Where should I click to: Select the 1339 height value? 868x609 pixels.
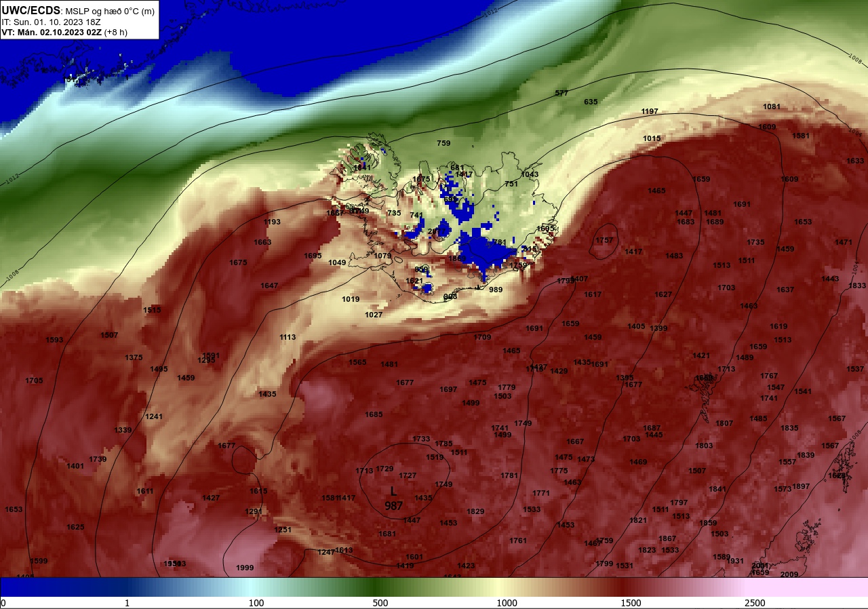pyautogui.click(x=123, y=430)
